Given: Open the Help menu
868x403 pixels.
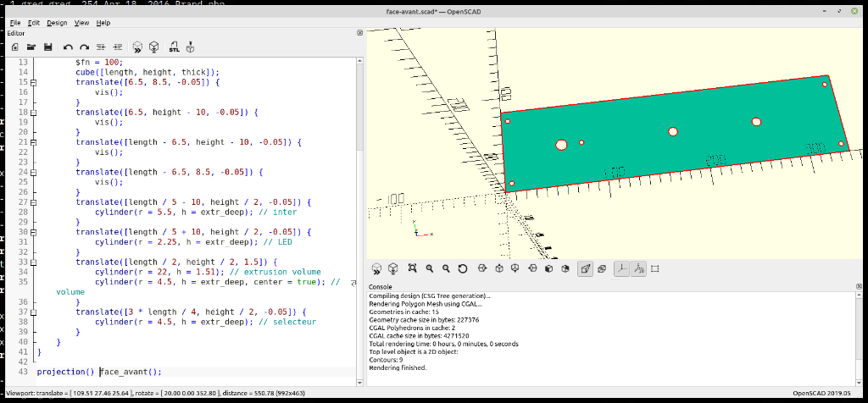Looking at the screenshot, I should point(103,23).
